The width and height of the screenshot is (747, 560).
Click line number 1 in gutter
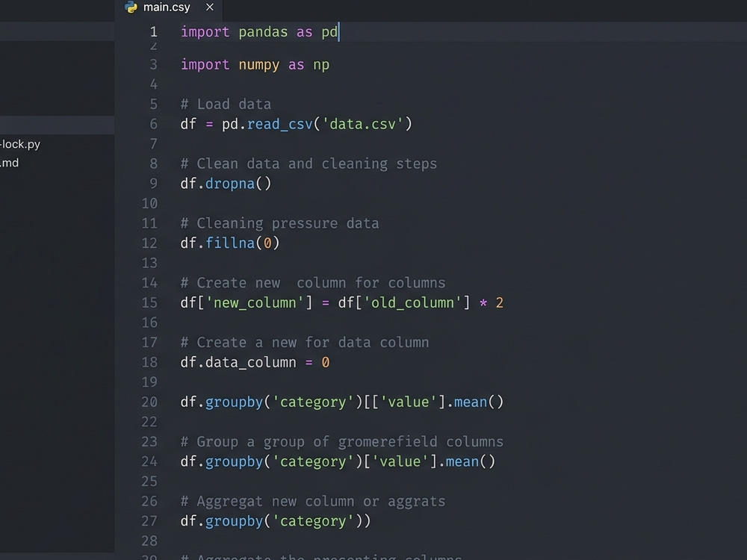click(x=153, y=32)
